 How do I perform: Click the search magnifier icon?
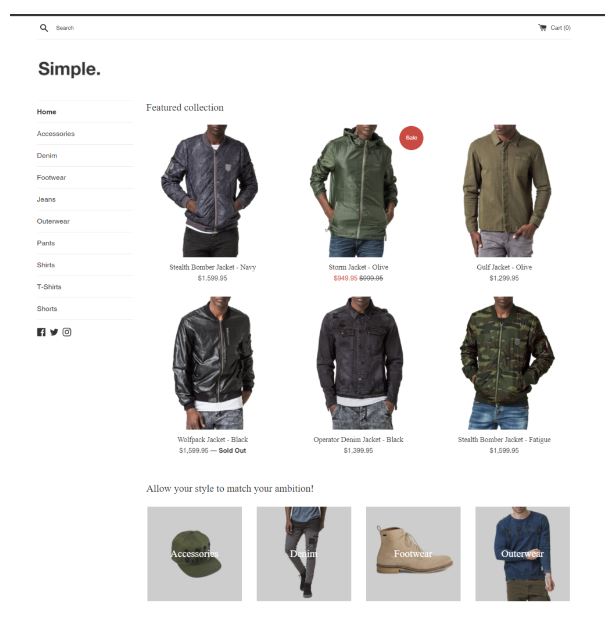[x=44, y=28]
